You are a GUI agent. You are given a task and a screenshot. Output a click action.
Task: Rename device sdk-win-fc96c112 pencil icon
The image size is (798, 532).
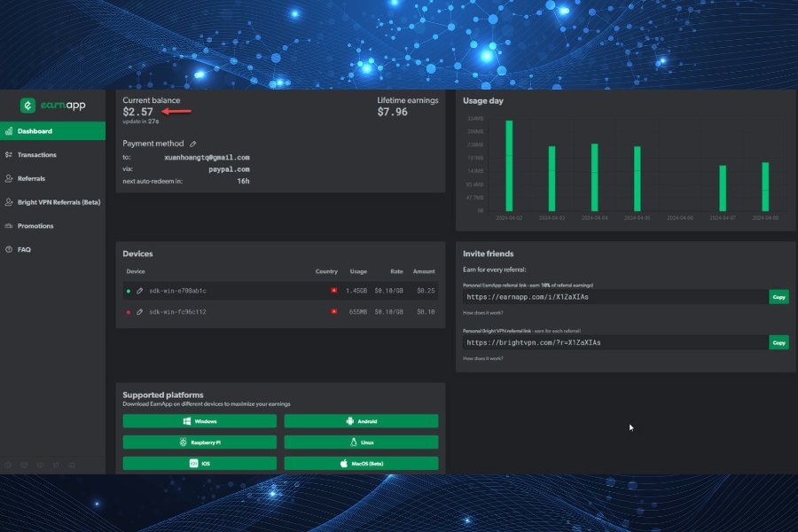coord(139,311)
